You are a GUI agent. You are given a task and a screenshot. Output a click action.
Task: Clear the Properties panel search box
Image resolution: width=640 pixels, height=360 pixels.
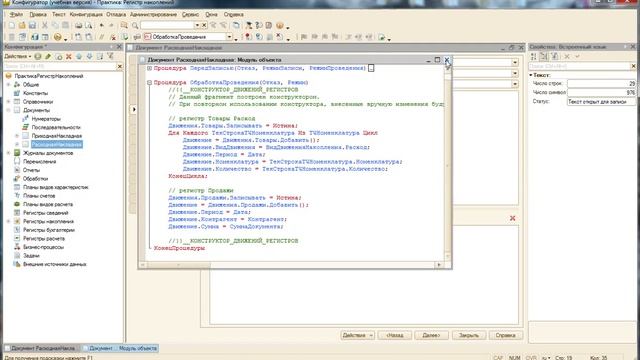click(x=633, y=66)
